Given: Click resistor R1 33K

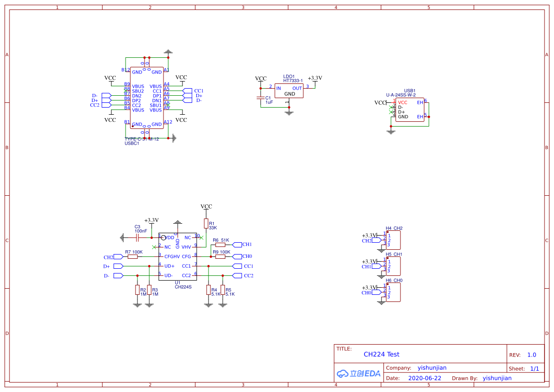Looking at the screenshot, I should (206, 223).
